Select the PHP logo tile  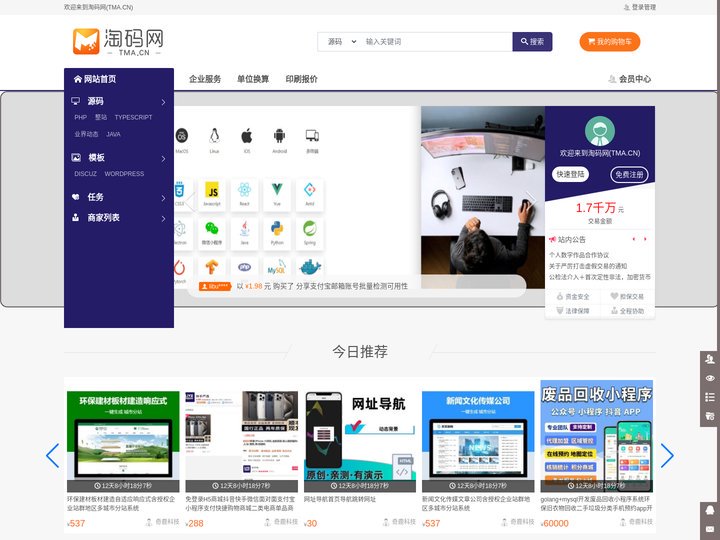coord(244,267)
